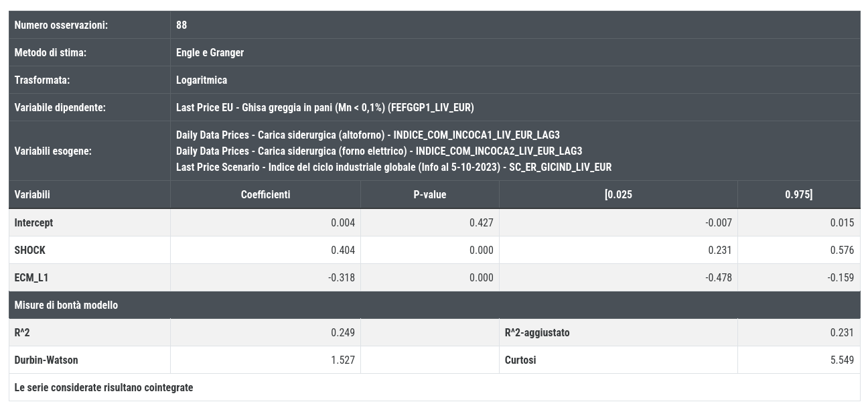Click the ECM_L1 coefficient value -0.318

point(342,278)
